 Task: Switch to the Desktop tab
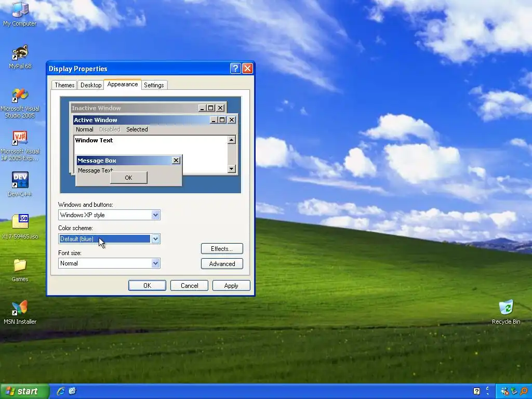[91, 85]
